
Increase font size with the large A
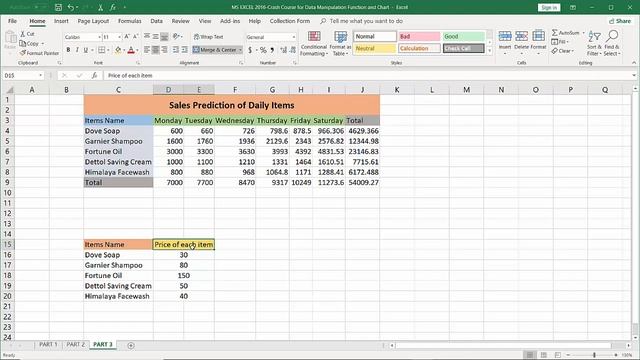coord(127,37)
